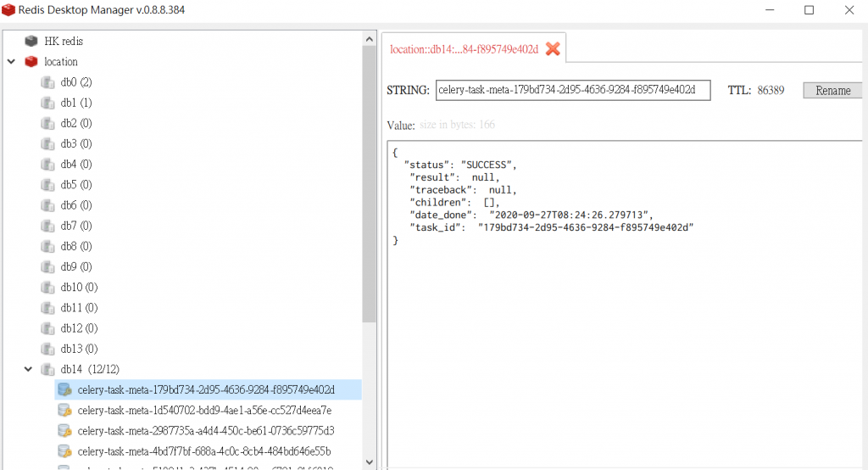
Task: Click key icon for celery-task-meta-4bd7f7bf
Action: point(64,451)
